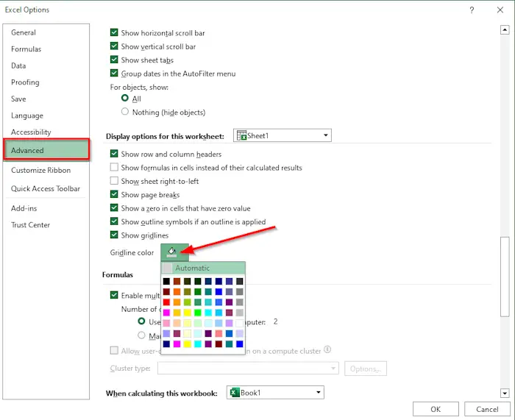Viewport: 515px width, 420px height.
Task: Pick the bright red color swatch
Action: click(166, 302)
